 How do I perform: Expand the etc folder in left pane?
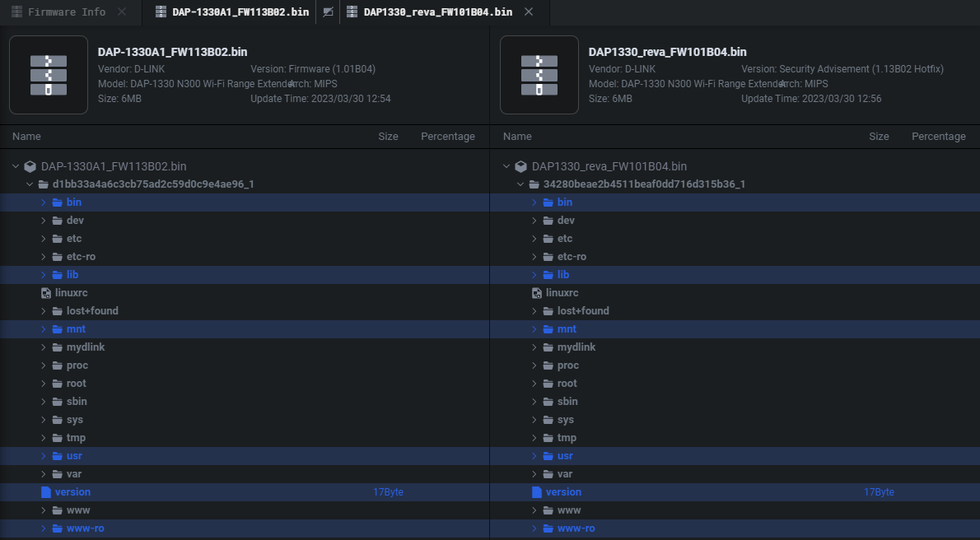pyautogui.click(x=43, y=239)
